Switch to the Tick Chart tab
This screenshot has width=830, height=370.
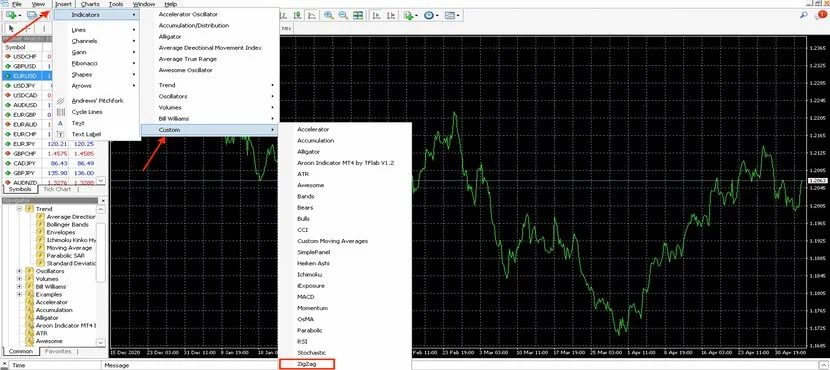pos(57,189)
